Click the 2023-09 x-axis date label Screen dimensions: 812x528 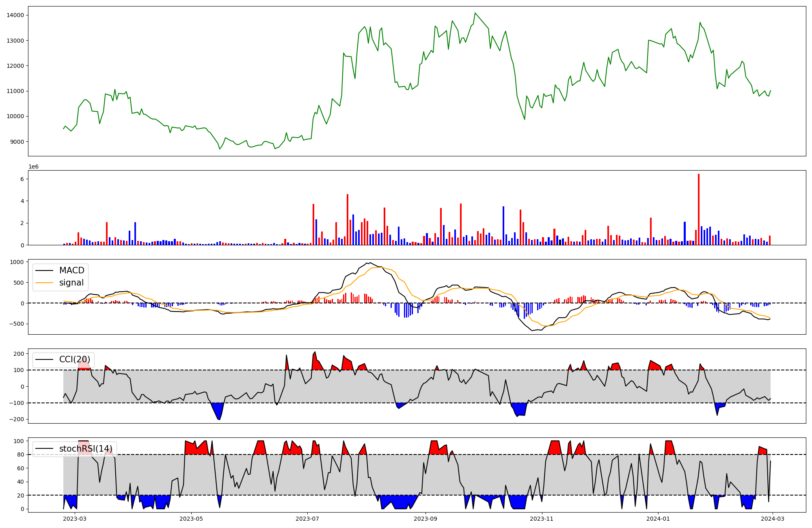coord(425,518)
